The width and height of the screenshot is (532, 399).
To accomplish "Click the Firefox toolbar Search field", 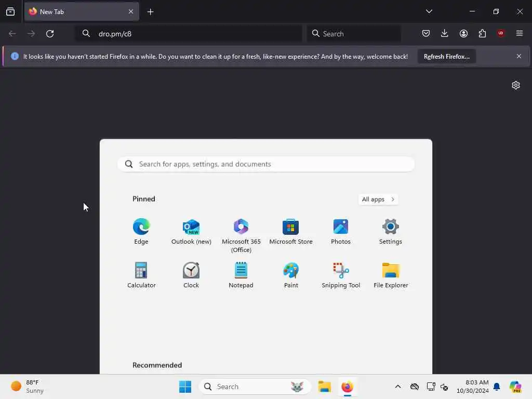I will pos(354,34).
